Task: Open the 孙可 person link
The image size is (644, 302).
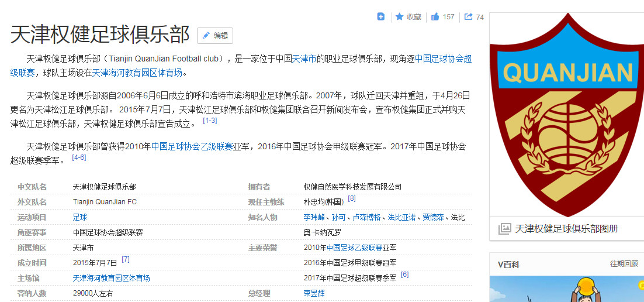Action: coord(339,217)
